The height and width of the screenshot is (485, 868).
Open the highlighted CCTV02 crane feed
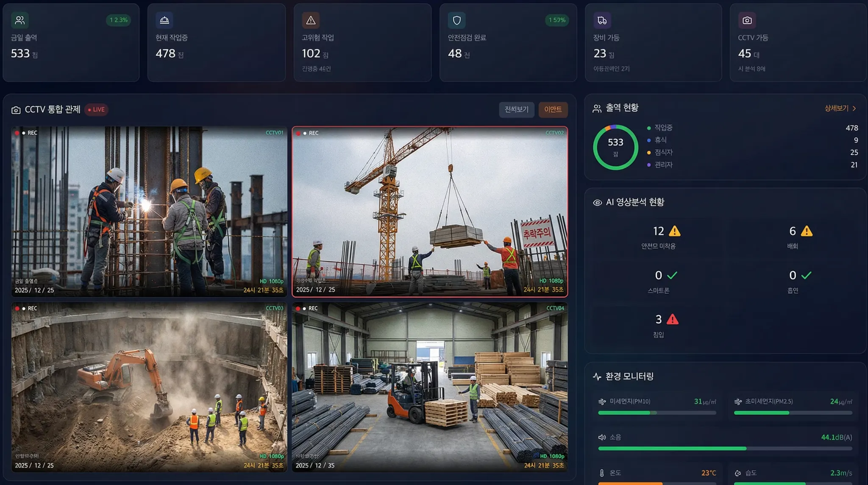(x=430, y=211)
